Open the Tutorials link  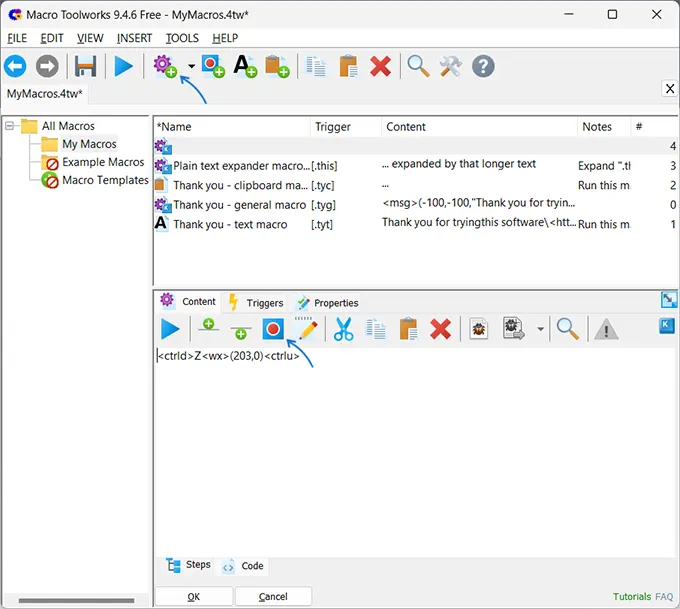tap(631, 597)
